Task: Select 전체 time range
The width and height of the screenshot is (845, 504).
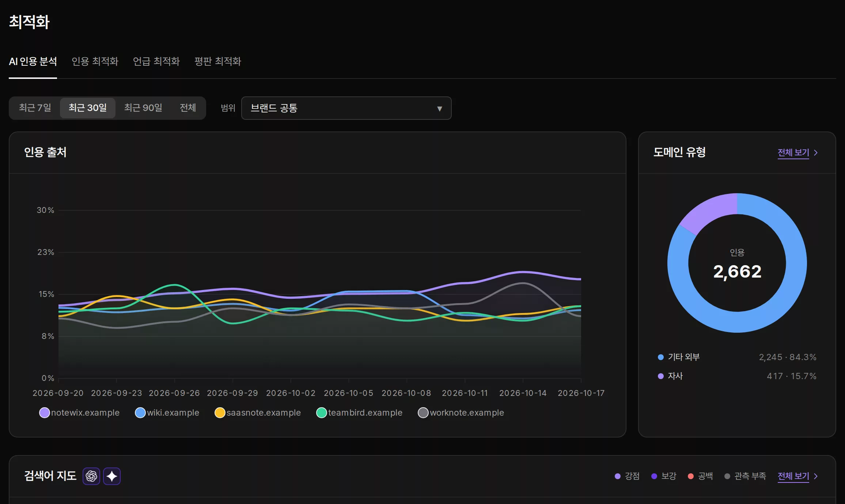Action: pos(188,108)
